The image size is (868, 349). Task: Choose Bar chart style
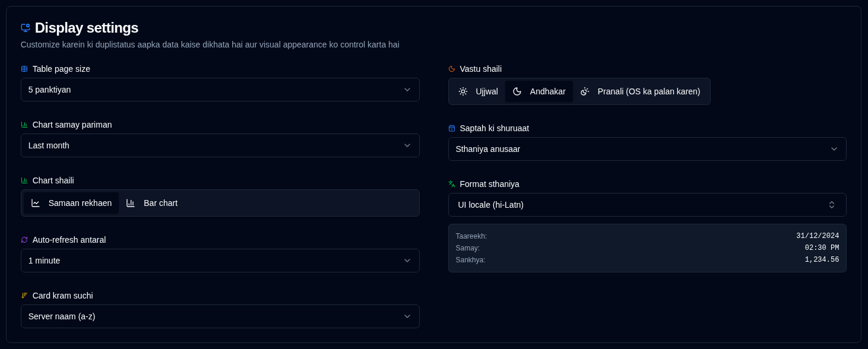152,203
